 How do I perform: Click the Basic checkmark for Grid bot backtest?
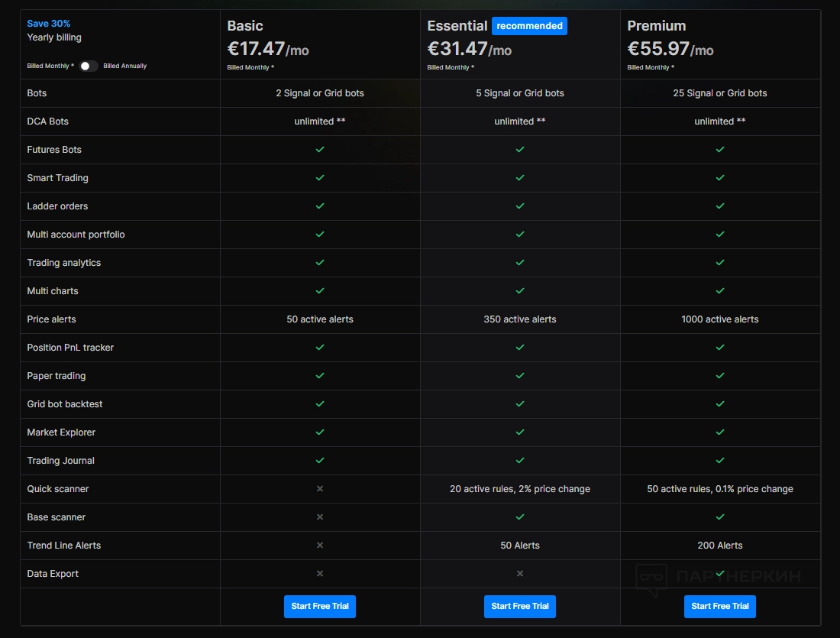point(320,404)
